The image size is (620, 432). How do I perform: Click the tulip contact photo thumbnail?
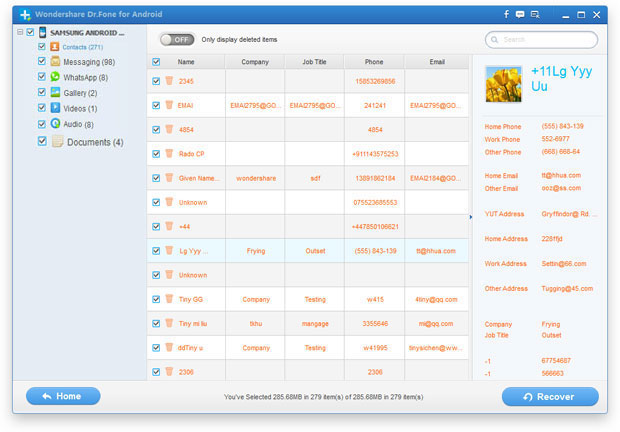(x=503, y=84)
